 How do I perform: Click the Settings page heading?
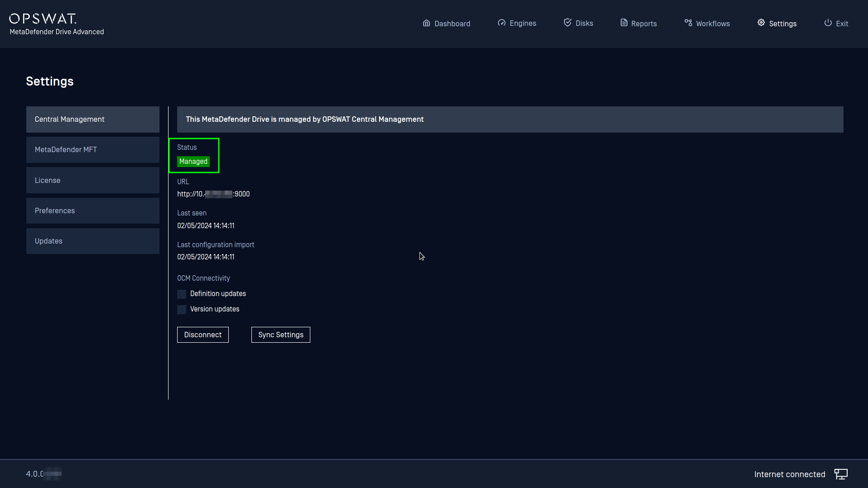[50, 81]
